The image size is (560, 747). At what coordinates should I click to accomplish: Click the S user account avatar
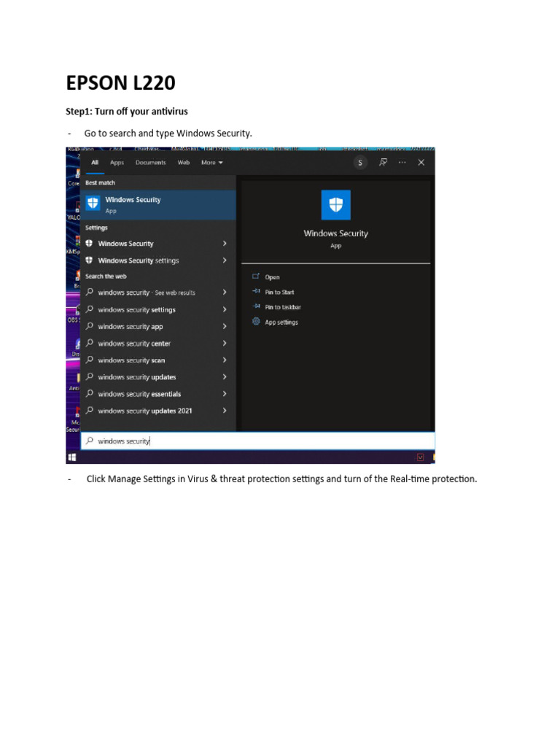[x=360, y=163]
